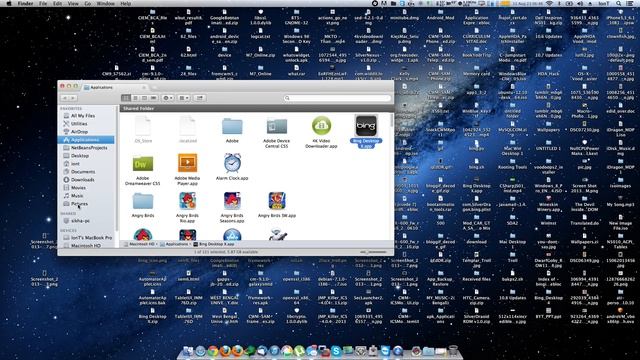Click Applications in the path bar

(174, 244)
